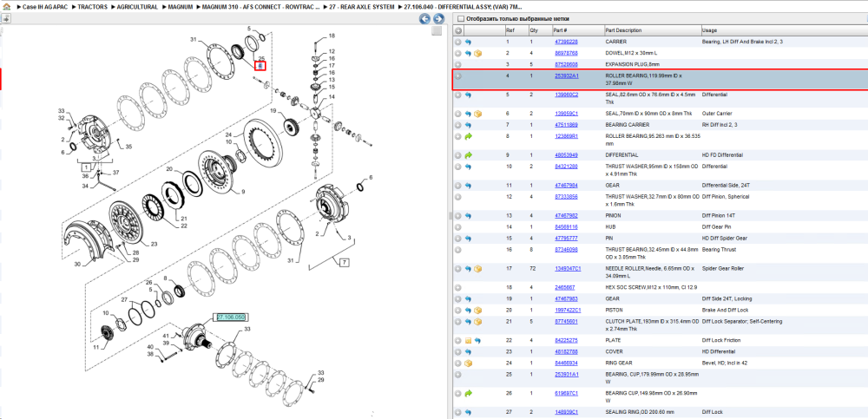This screenshot has width=868, height=419.
Task: Click package box icon in NEEDLE ROLLER row
Action: pyautogui.click(x=477, y=268)
